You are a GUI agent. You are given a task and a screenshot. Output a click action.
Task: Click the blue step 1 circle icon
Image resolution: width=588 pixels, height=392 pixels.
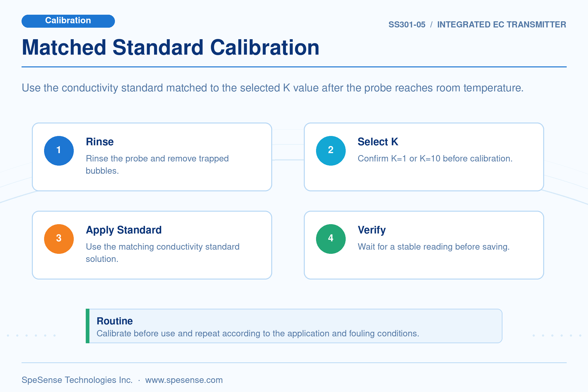[x=59, y=151]
